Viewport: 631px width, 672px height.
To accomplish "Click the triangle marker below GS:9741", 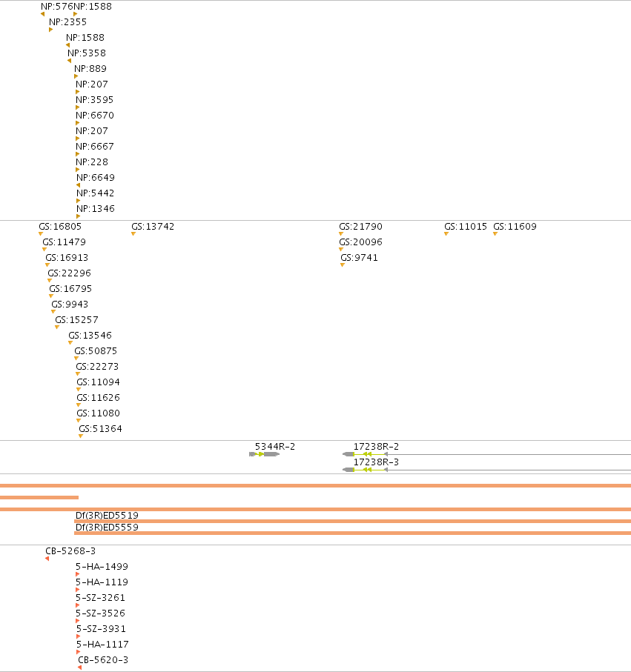I will pos(343,265).
